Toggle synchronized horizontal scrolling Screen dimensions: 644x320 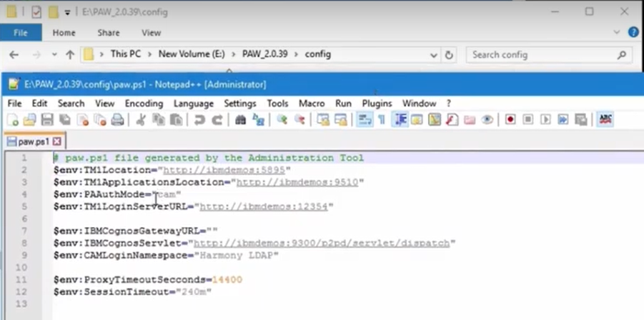(340, 120)
